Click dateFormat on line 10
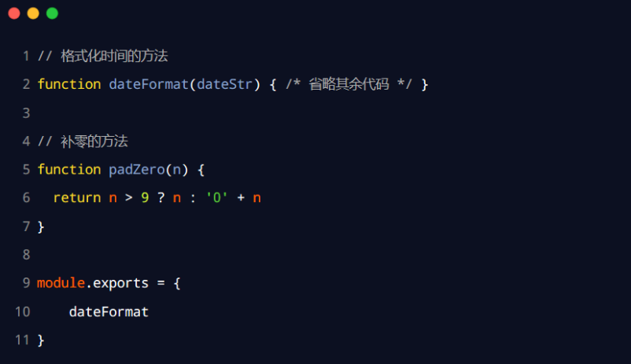 109,311
